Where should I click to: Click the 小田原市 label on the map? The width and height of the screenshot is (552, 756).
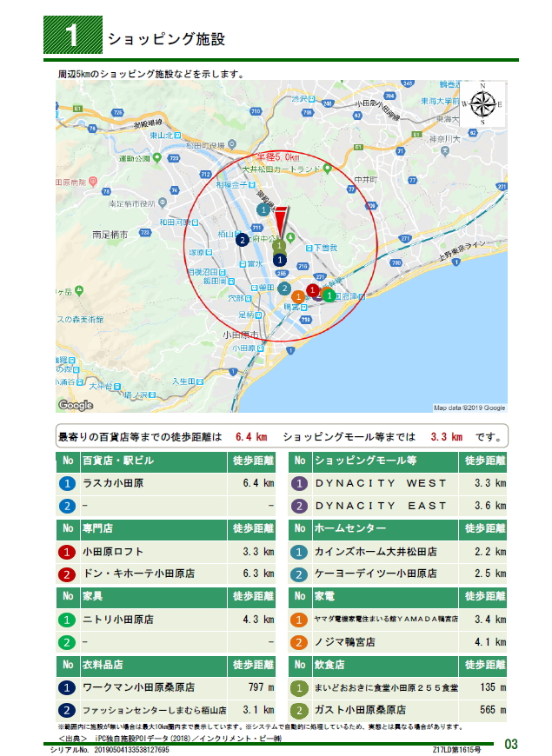[x=241, y=335]
